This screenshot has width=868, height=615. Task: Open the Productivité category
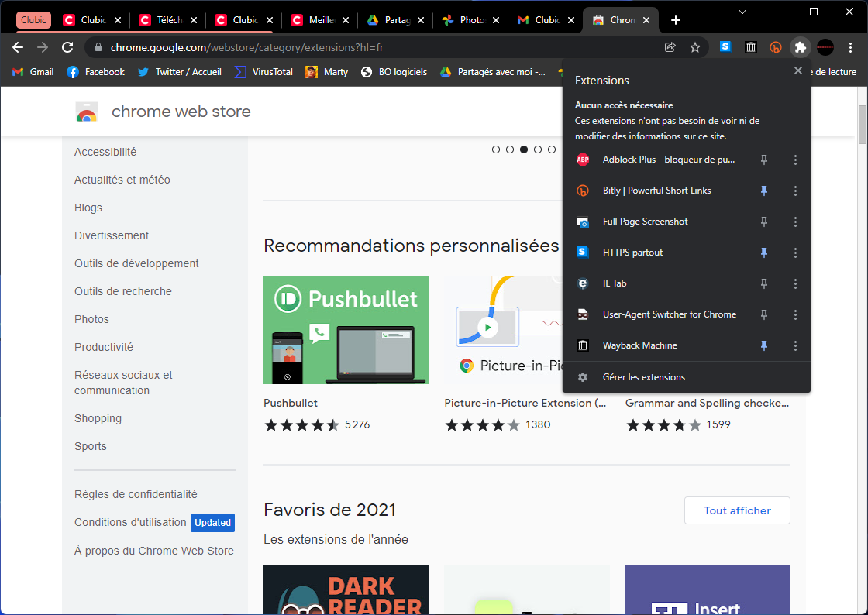tap(104, 347)
